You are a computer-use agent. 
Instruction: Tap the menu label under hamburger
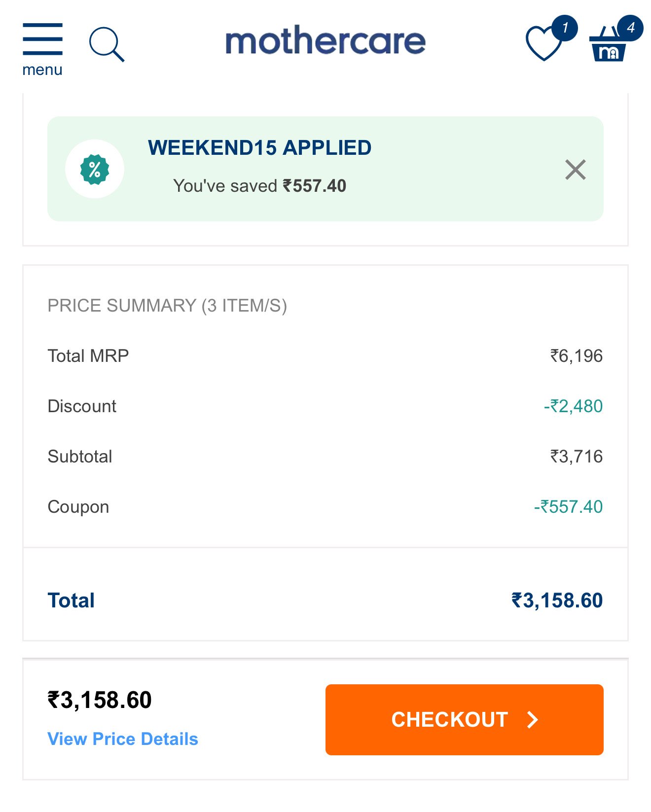point(42,70)
